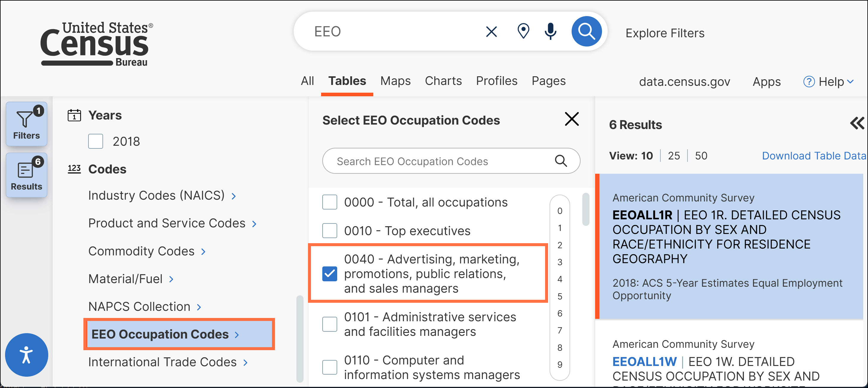The image size is (868, 388).
Task: Click the accessibility options icon
Action: 26,355
